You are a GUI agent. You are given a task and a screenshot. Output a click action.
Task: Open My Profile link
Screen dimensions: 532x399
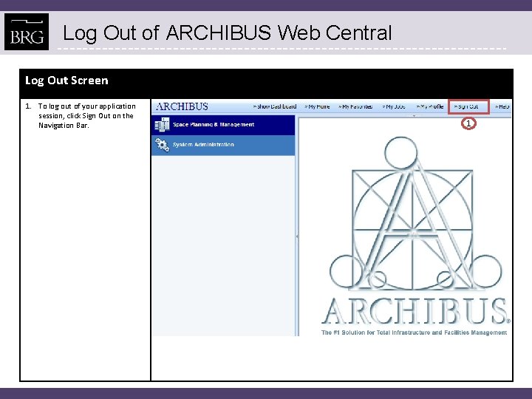[x=430, y=106]
